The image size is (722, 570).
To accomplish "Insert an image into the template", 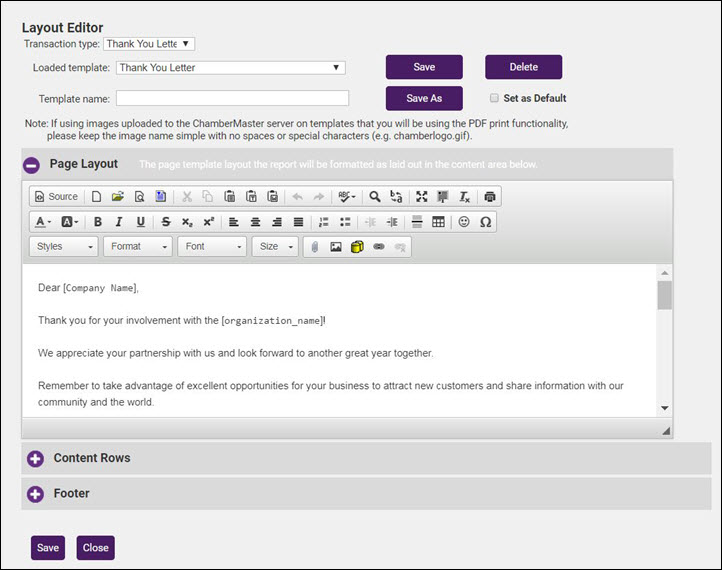I will coord(336,247).
